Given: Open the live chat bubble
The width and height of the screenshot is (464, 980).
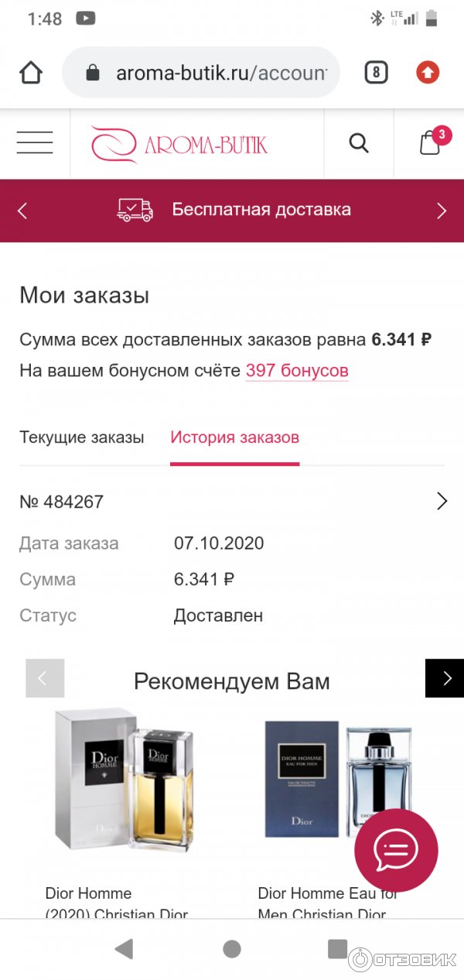Looking at the screenshot, I should click(x=396, y=850).
